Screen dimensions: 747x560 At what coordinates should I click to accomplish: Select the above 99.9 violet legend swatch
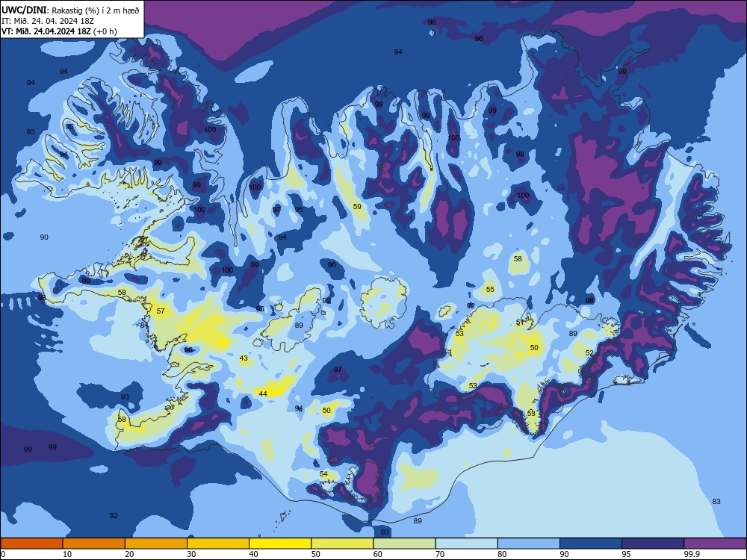coord(715,544)
